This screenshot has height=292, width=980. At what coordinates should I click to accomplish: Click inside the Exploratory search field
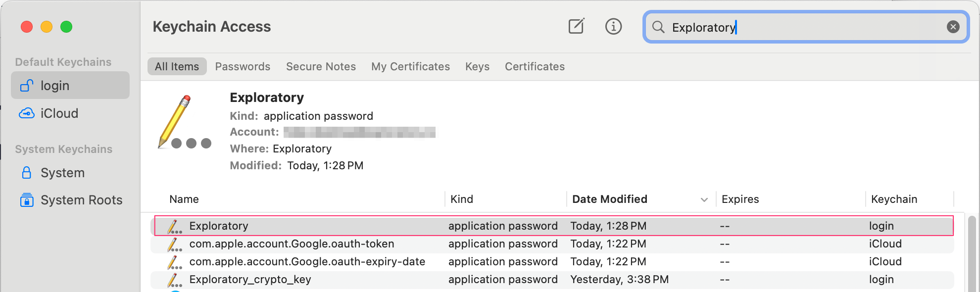click(x=806, y=27)
